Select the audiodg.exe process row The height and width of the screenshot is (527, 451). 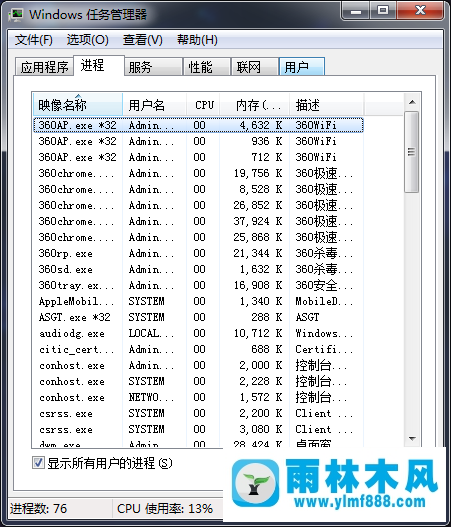pyautogui.click(x=198, y=333)
